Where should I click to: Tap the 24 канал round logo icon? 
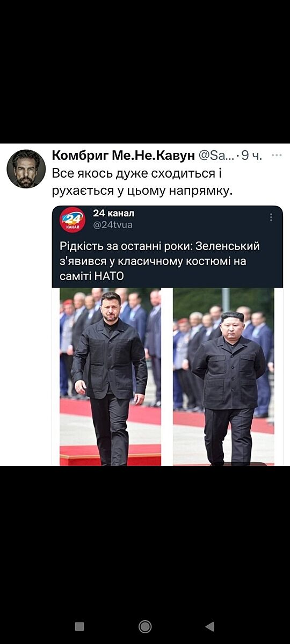point(73,220)
